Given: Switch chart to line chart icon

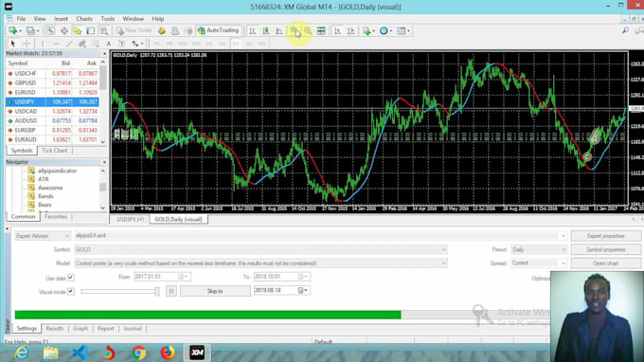Looking at the screenshot, I should [279, 31].
